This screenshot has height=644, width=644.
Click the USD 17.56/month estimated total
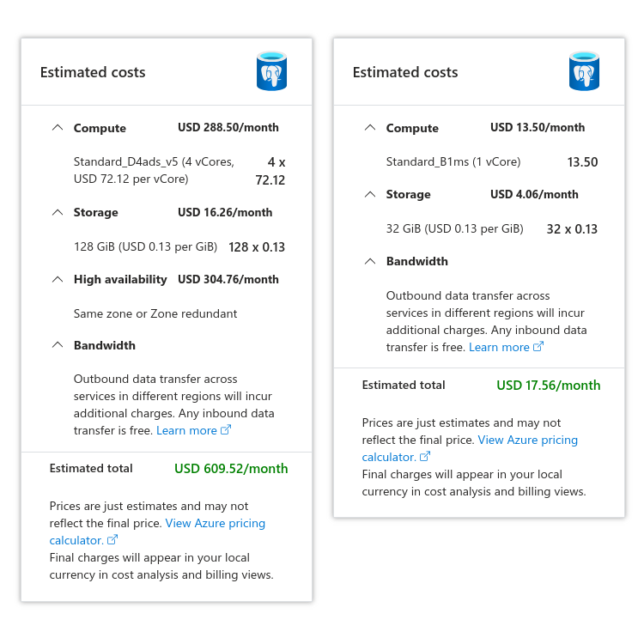(548, 386)
